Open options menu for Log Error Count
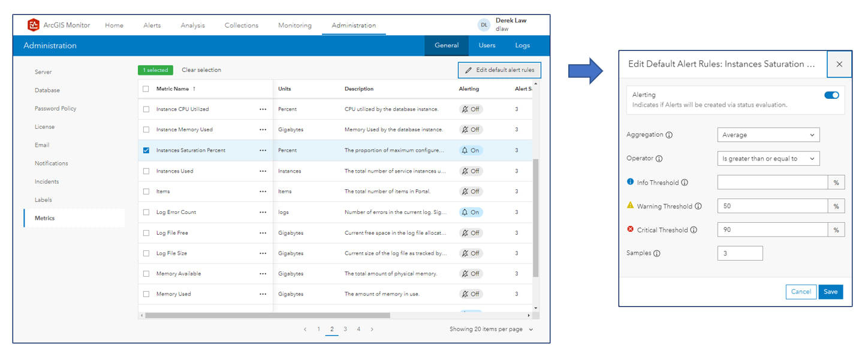This screenshot has height=360, width=868. [x=263, y=213]
